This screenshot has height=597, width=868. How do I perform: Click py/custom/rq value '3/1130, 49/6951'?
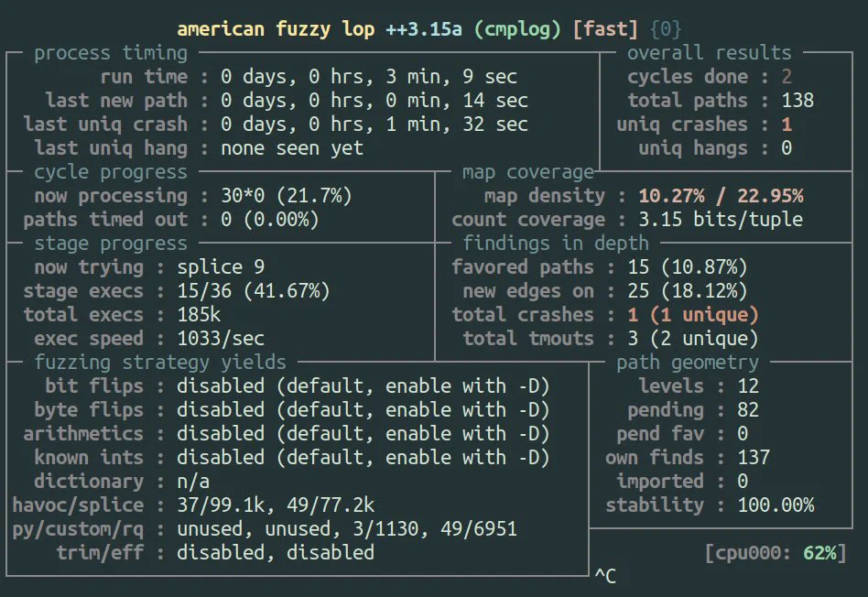click(435, 529)
